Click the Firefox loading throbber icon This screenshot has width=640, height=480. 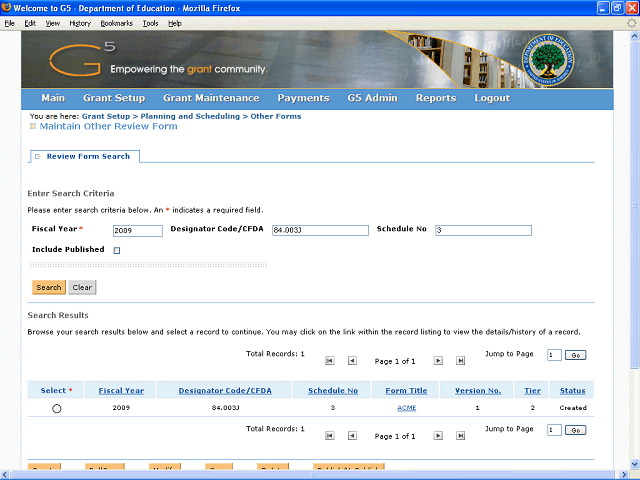click(632, 23)
